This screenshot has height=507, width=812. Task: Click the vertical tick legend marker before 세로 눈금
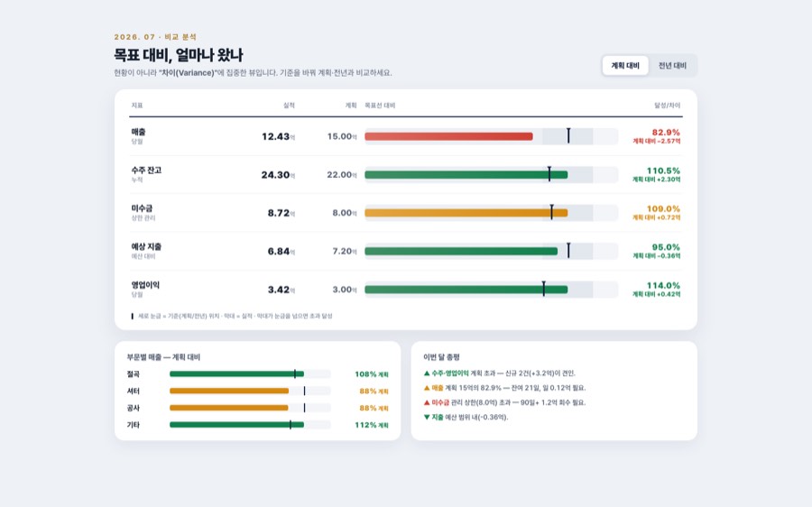click(x=132, y=316)
